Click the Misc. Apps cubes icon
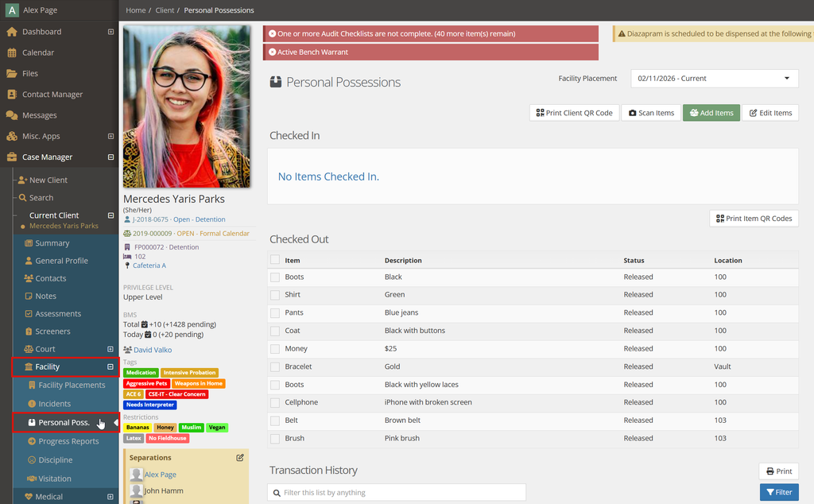This screenshot has width=814, height=504. point(12,136)
